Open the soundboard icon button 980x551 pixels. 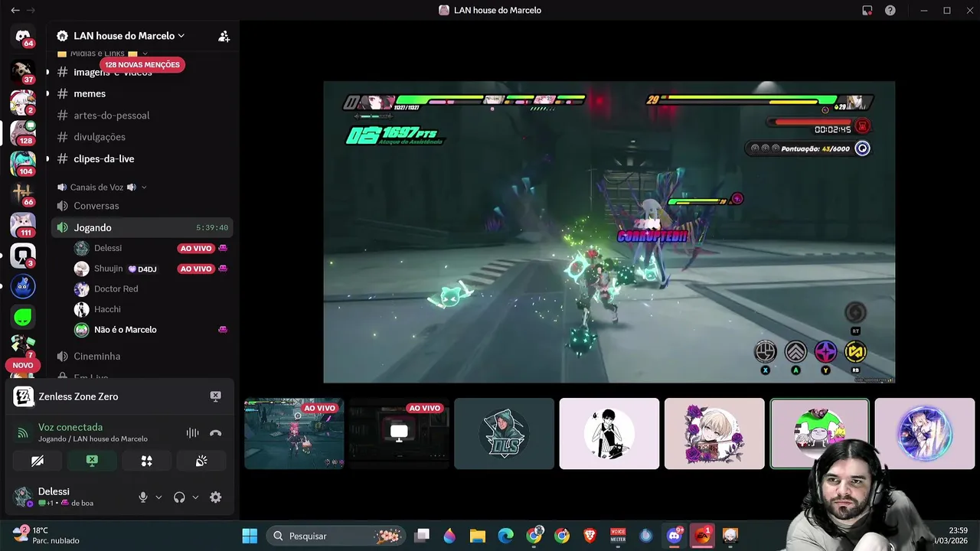tap(201, 461)
